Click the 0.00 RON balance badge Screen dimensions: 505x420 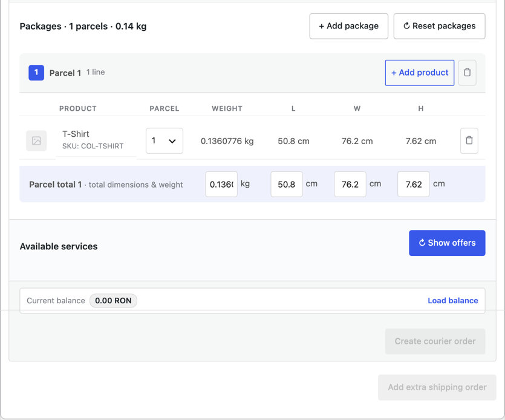click(113, 301)
